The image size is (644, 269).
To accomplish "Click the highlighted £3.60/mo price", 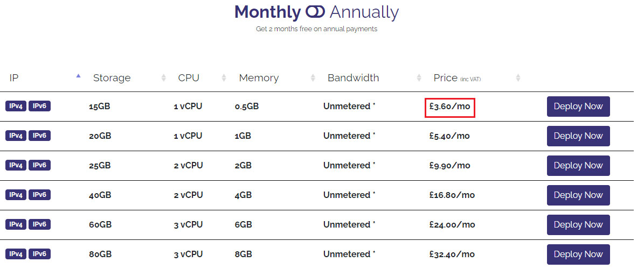I will 450,108.
